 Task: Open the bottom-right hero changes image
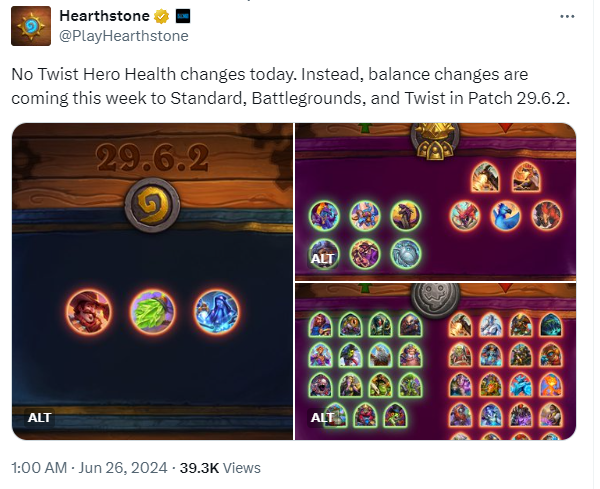tap(435, 362)
